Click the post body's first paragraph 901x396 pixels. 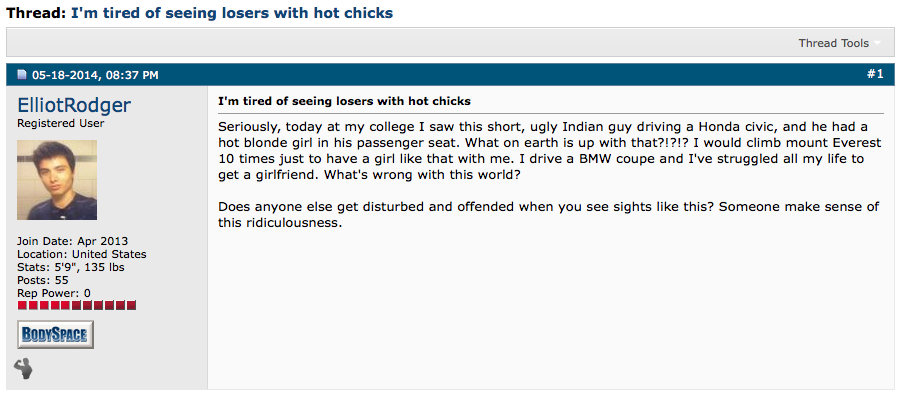543,150
